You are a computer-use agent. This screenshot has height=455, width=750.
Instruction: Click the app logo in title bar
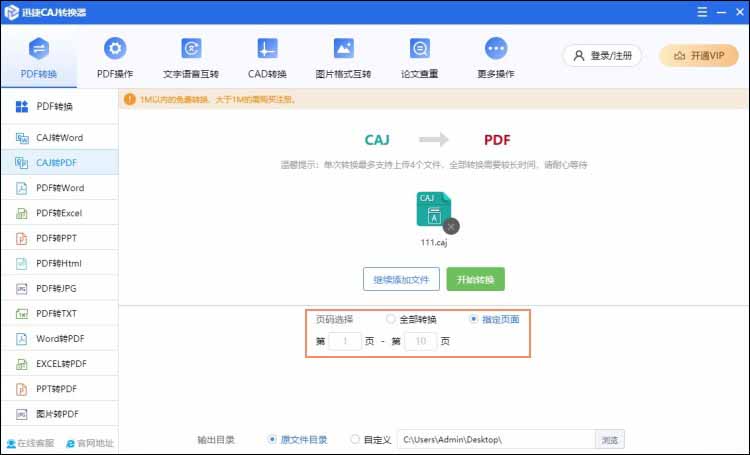11,12
